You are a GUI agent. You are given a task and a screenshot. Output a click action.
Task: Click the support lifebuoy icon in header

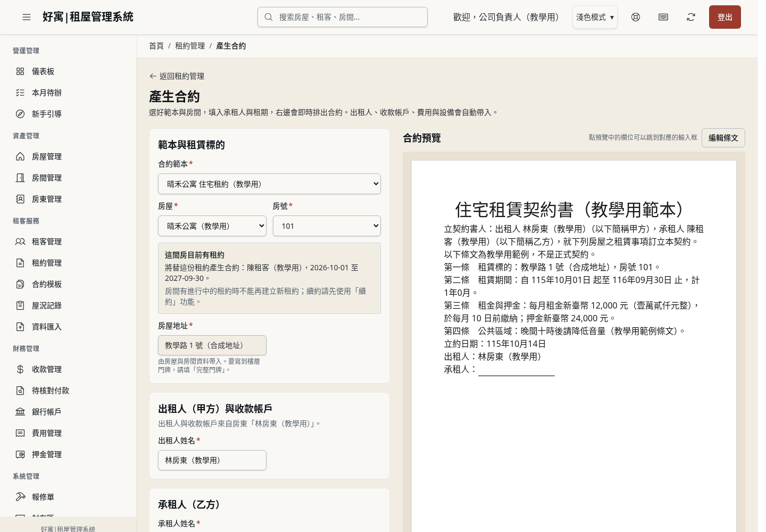636,17
